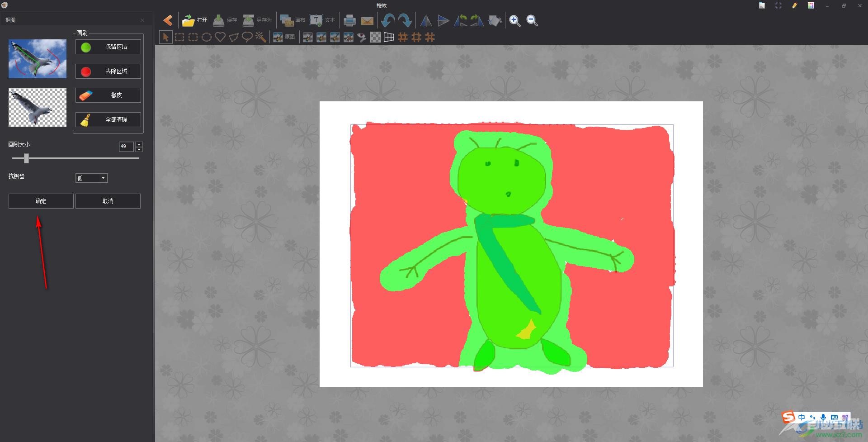Click the email envelope icon
This screenshot has height=442, width=868.
pos(367,21)
